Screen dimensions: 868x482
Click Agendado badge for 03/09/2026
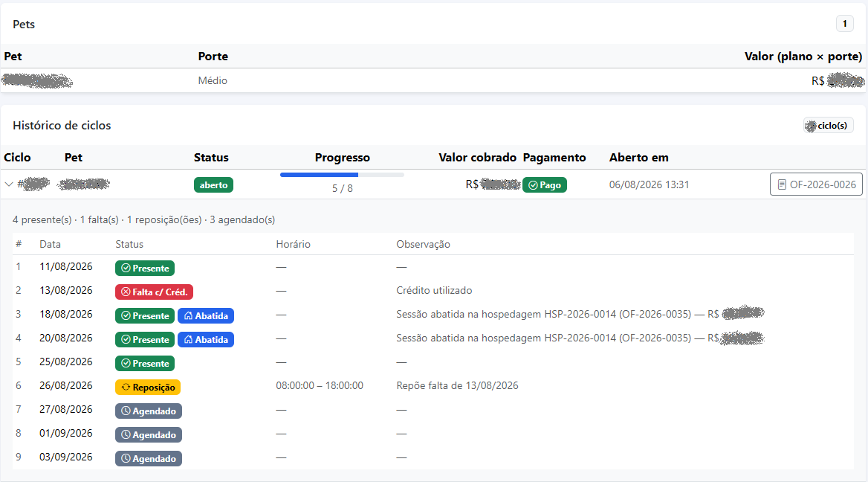pos(149,459)
